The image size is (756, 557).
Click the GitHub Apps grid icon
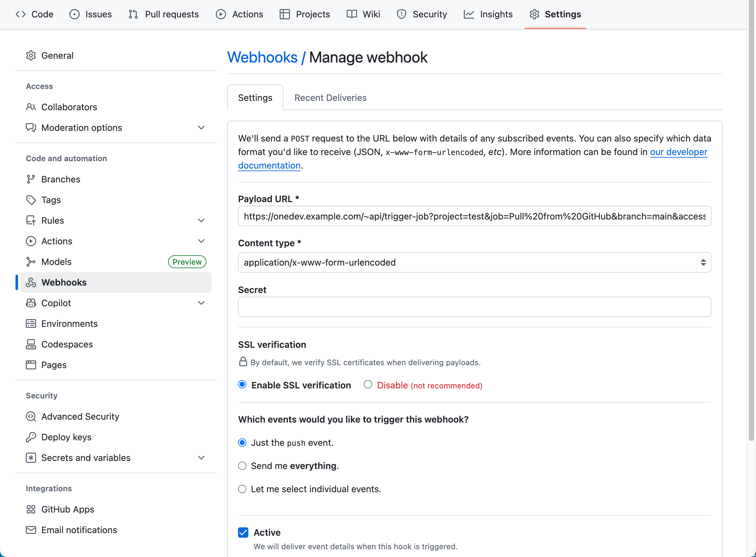click(31, 509)
